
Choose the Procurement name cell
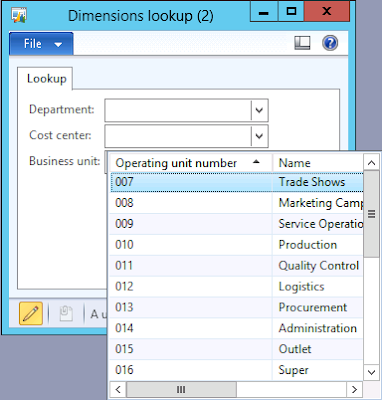tap(318, 307)
